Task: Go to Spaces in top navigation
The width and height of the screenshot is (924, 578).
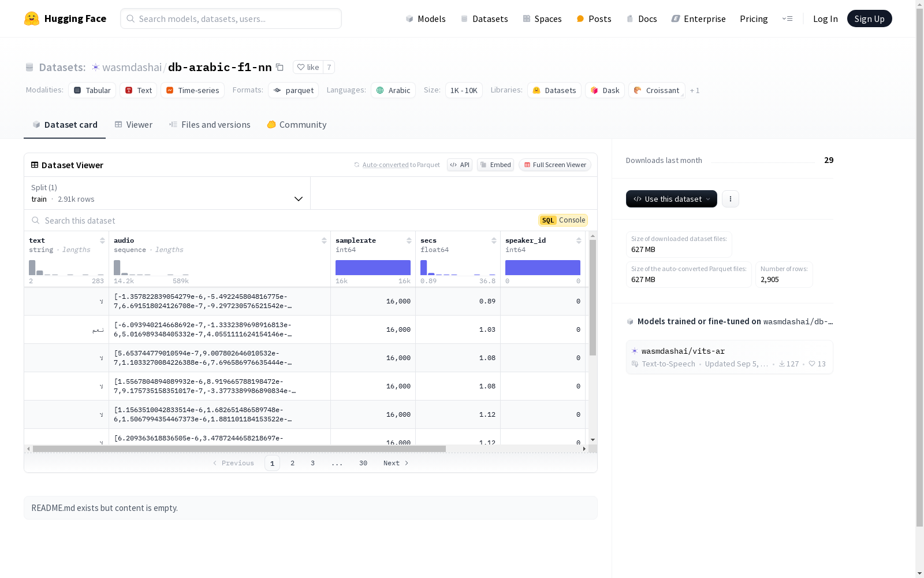Action: click(x=542, y=18)
